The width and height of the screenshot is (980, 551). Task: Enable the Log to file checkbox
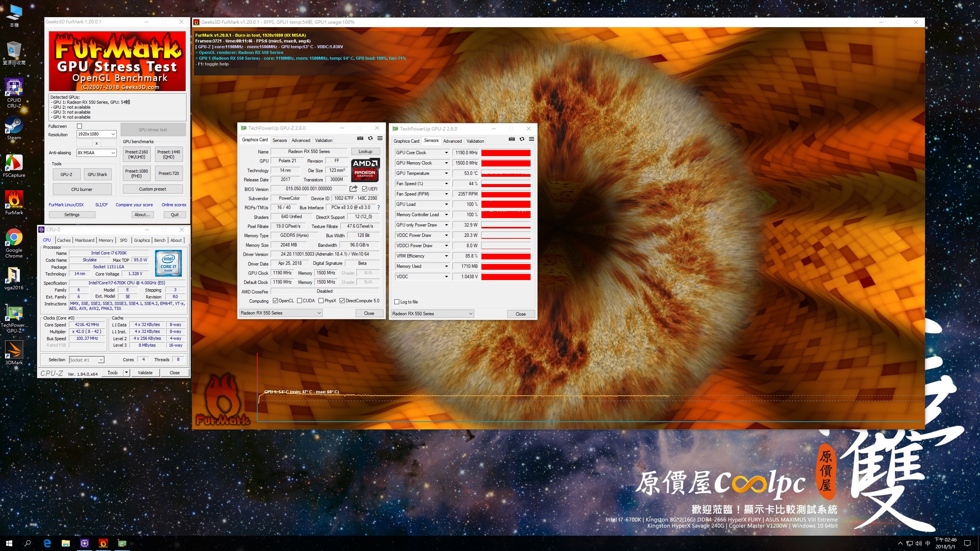point(397,302)
